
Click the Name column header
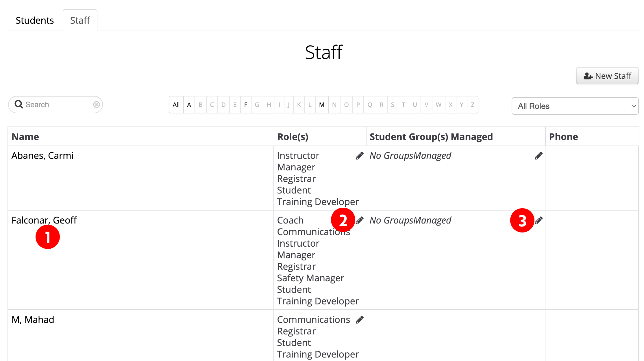pyautogui.click(x=25, y=137)
